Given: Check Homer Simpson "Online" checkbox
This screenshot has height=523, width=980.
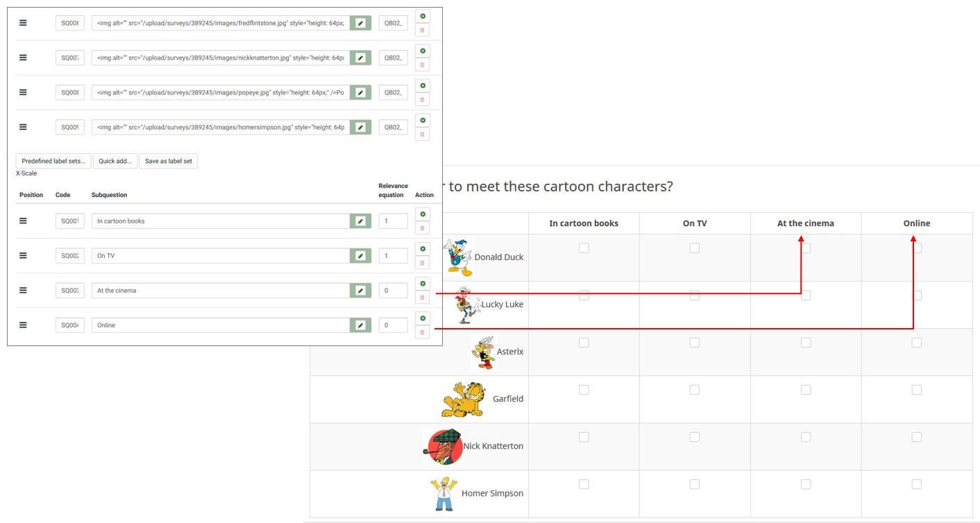Looking at the screenshot, I should click(917, 484).
